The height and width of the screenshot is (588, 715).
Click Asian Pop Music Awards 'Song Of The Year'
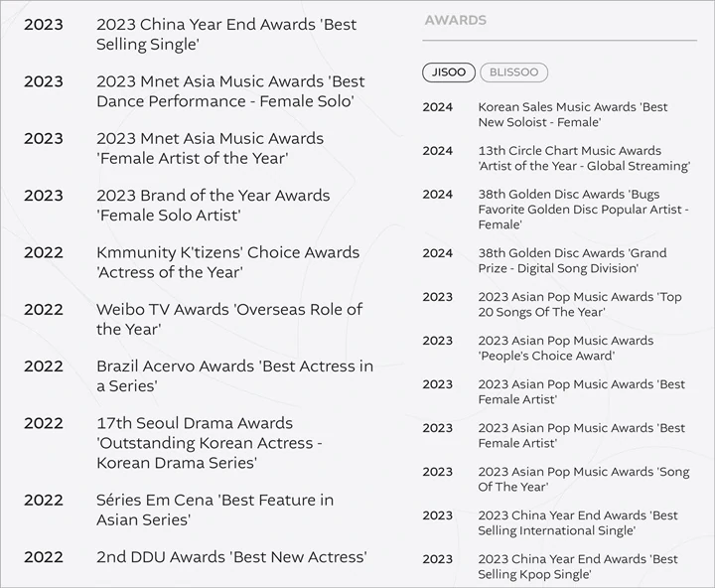point(584,479)
